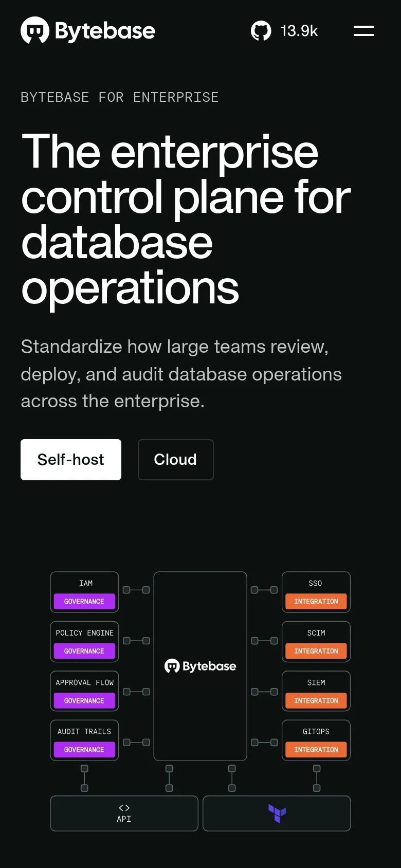The image size is (401, 868).
Task: Click the orange INTEGRATION tag under SSO
Action: [316, 601]
